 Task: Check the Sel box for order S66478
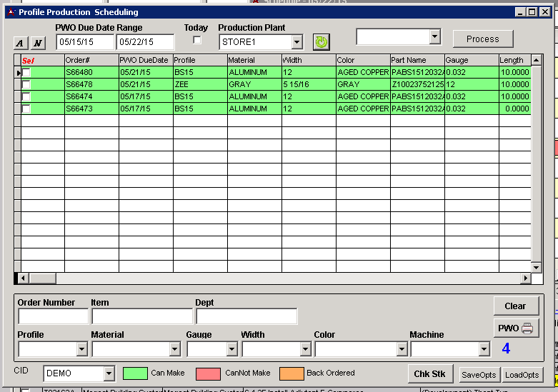point(26,85)
